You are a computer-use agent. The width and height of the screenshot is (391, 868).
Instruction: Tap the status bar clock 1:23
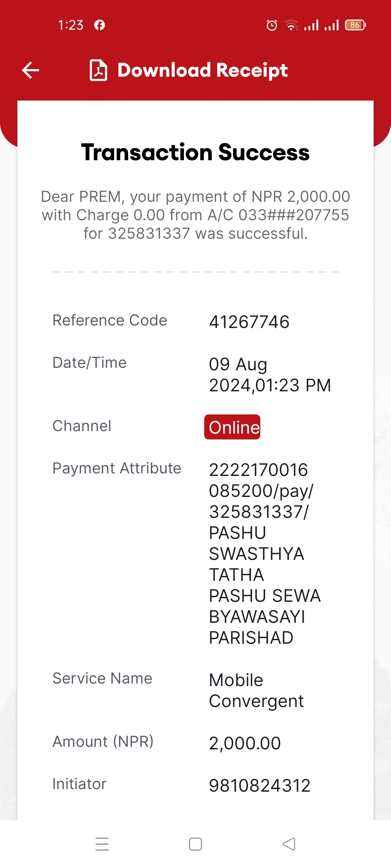click(71, 25)
